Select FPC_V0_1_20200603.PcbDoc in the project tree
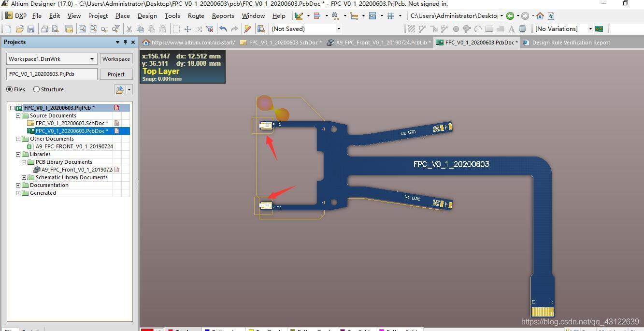This screenshot has width=644, height=331. [72, 131]
